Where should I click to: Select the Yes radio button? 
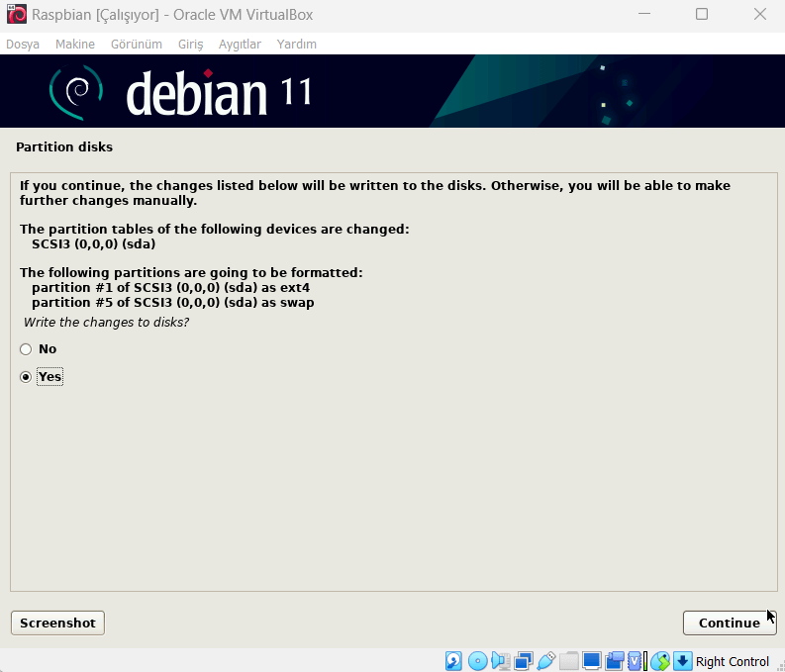pos(26,377)
